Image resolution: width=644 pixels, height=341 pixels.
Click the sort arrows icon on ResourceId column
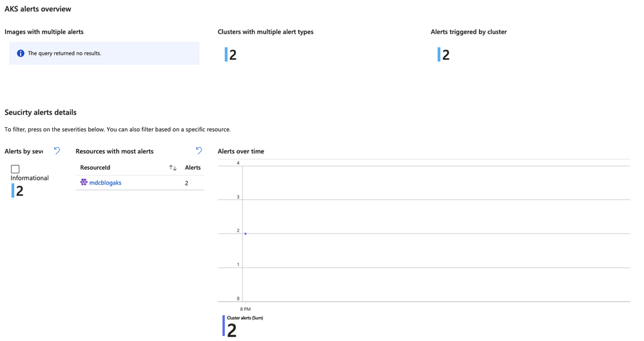pyautogui.click(x=173, y=168)
